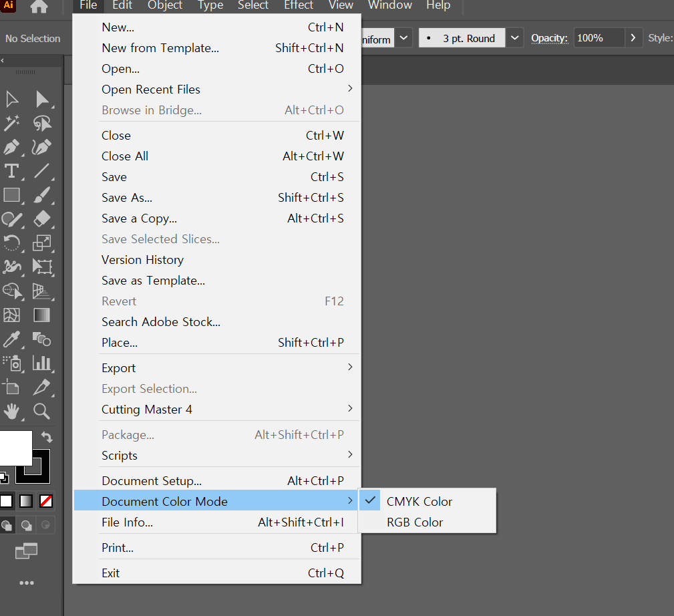Image resolution: width=674 pixels, height=616 pixels.
Task: Pick the Mesh tool
Action: point(12,315)
